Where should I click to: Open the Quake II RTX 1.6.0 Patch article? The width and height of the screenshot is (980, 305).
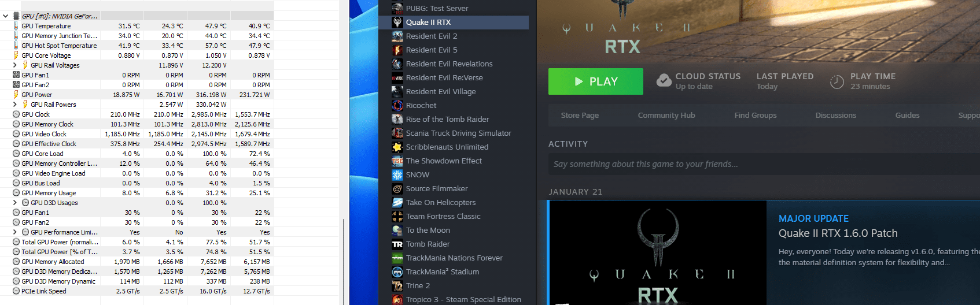838,233
